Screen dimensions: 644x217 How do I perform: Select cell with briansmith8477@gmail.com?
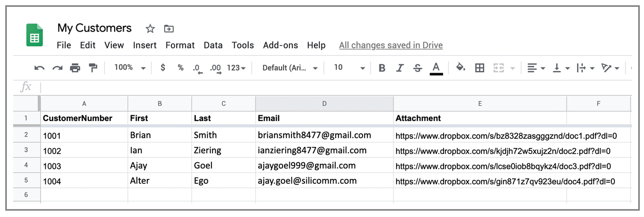click(324, 135)
